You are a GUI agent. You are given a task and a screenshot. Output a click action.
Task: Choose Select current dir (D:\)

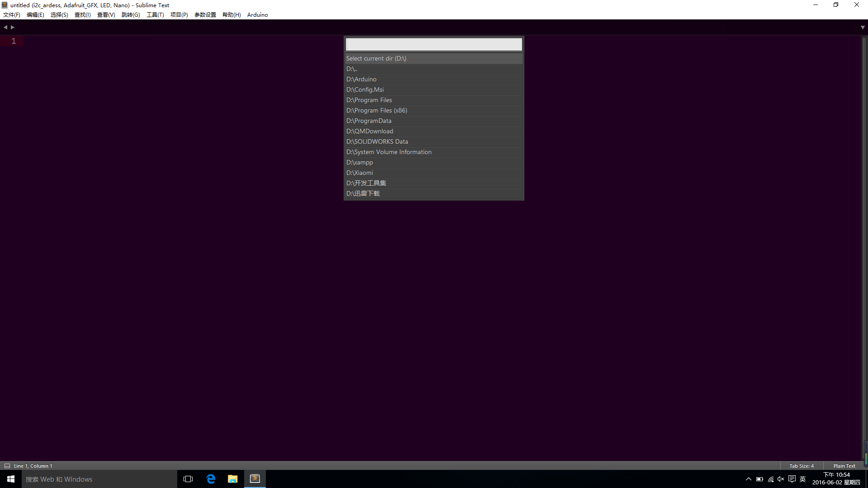point(434,58)
